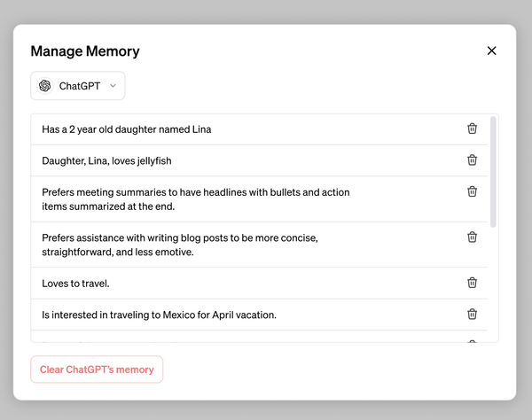Screen dimensions: 532x420
Task: Expand the ChatGPT dropdown chevron
Action: [x=113, y=86]
